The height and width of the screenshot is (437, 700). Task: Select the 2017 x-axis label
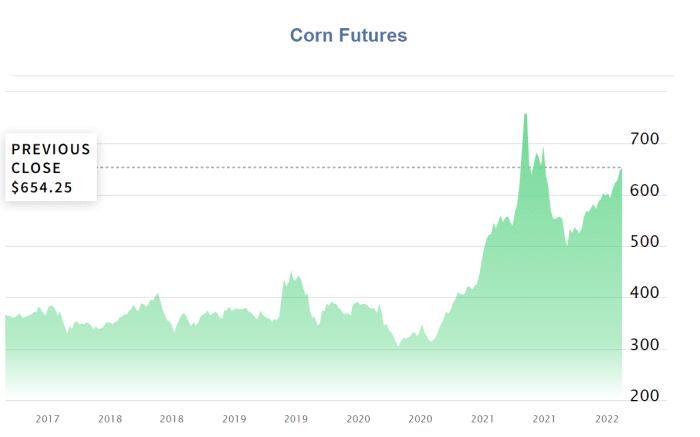(x=48, y=419)
